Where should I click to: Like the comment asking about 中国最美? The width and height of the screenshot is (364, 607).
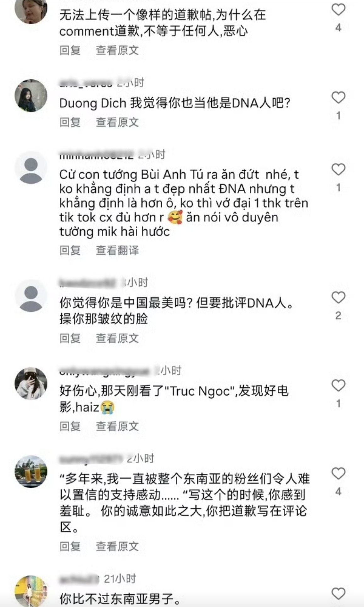tap(338, 297)
